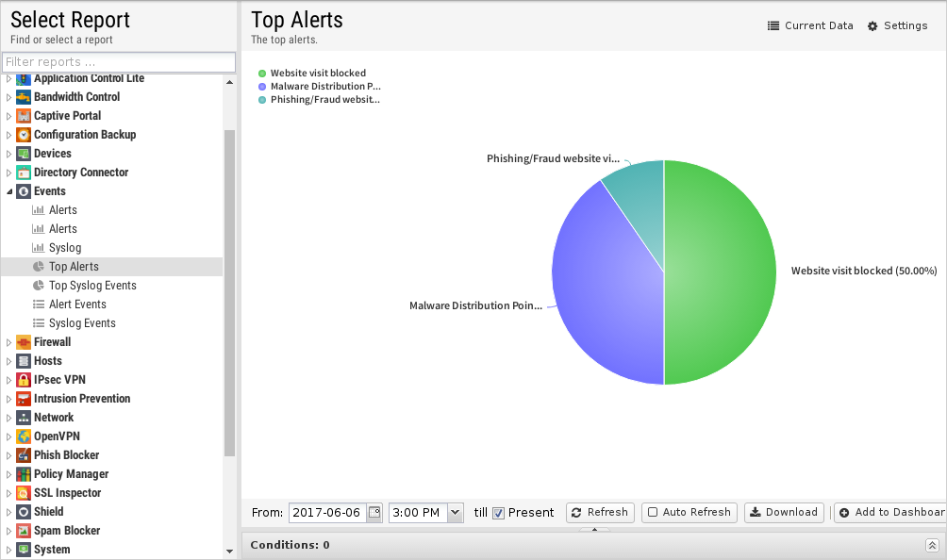
Task: Click the SSL Inspector icon
Action: 24,493
